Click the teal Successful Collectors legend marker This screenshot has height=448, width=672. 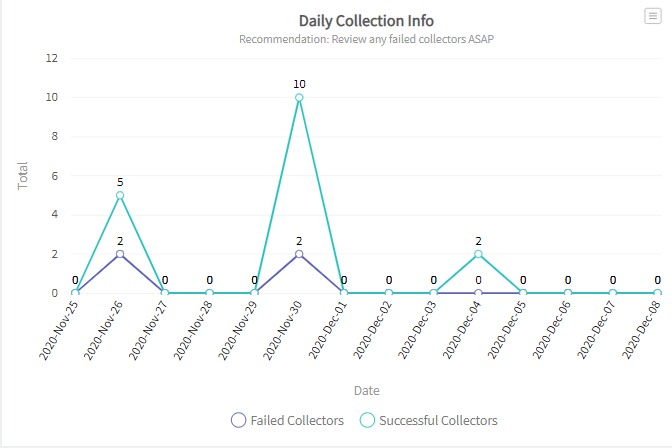[368, 420]
